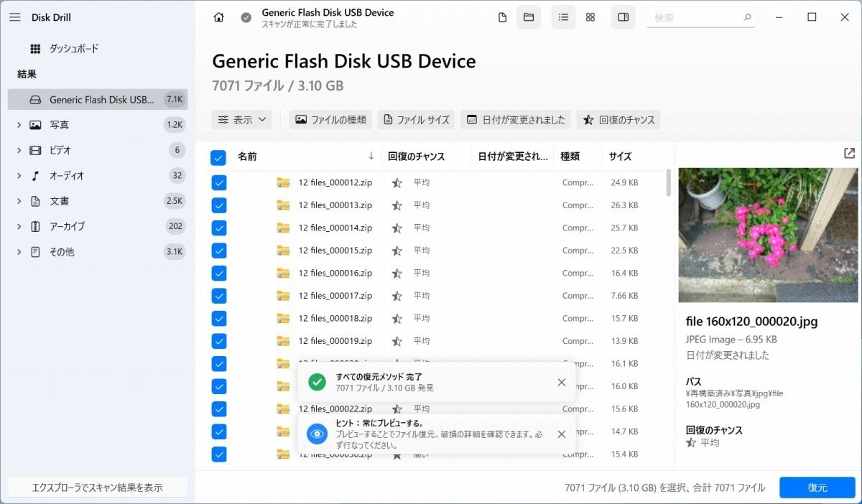This screenshot has height=504, width=862.
Task: Expand the オーディオ category chevron
Action: point(19,176)
